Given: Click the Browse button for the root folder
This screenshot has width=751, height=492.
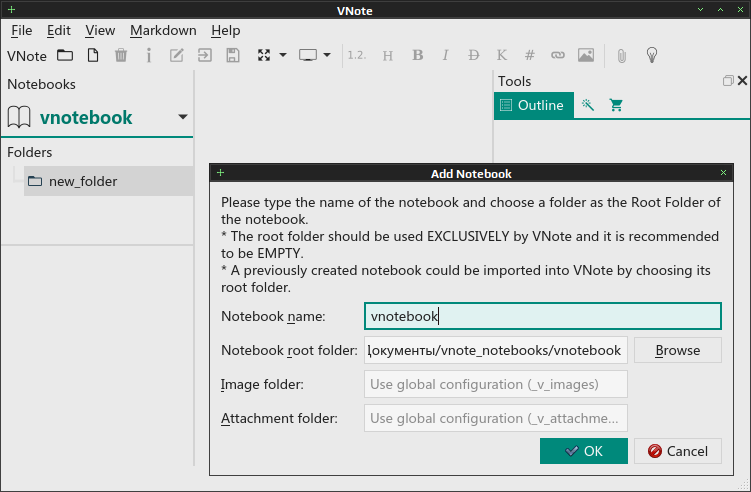Looking at the screenshot, I should click(678, 350).
